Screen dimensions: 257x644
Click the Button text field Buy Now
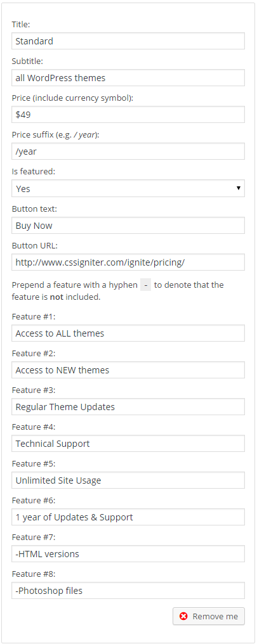pos(128,226)
